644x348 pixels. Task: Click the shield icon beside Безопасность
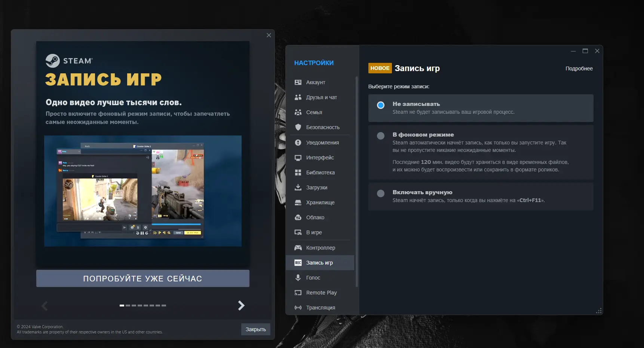click(298, 127)
